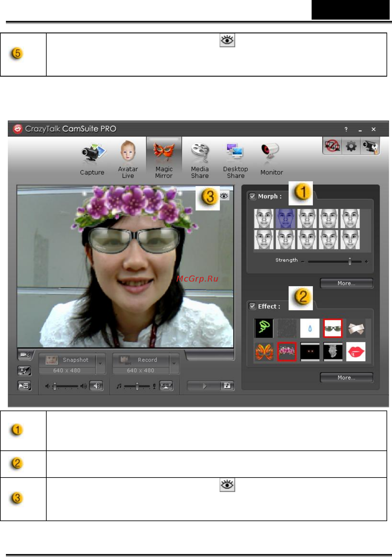
Task: Click the disabled connection icon in top toolbar
Action: coord(332,146)
